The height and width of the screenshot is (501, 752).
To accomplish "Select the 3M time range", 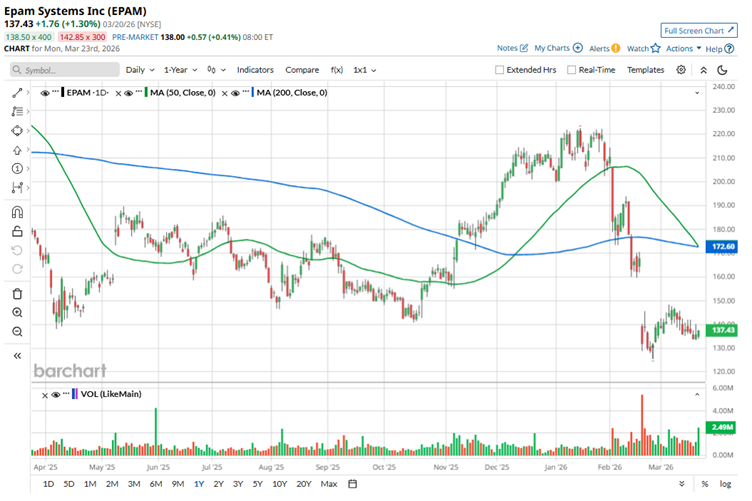I will 134,484.
